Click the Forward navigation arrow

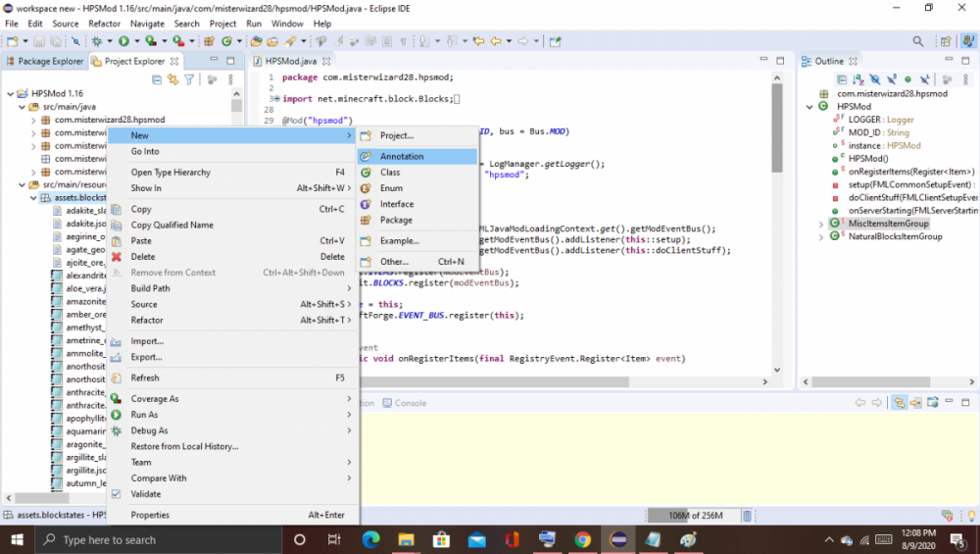(523, 41)
